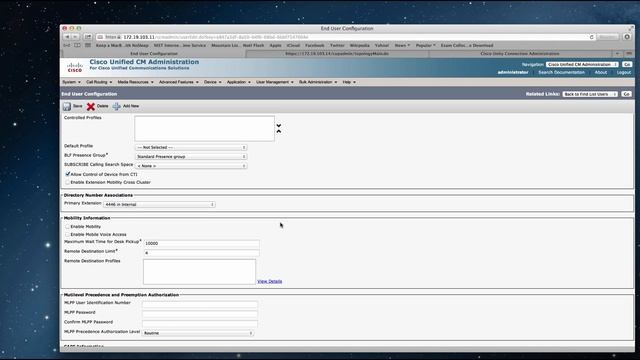Open the Advanced Features menu
Viewport: 640px width, 360px height.
(179, 82)
